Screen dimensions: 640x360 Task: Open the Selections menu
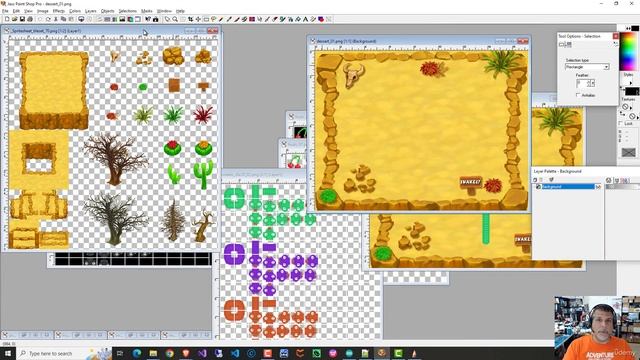(127, 11)
